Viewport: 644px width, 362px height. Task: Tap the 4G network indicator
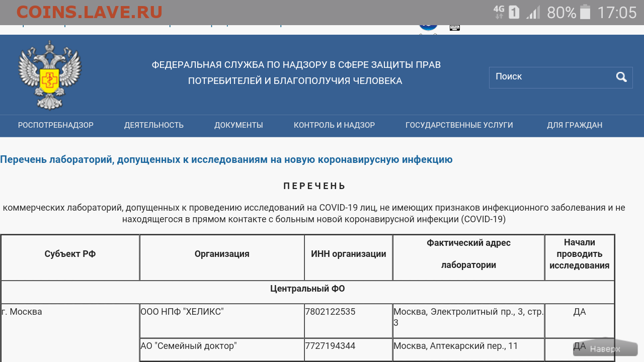pos(499,12)
